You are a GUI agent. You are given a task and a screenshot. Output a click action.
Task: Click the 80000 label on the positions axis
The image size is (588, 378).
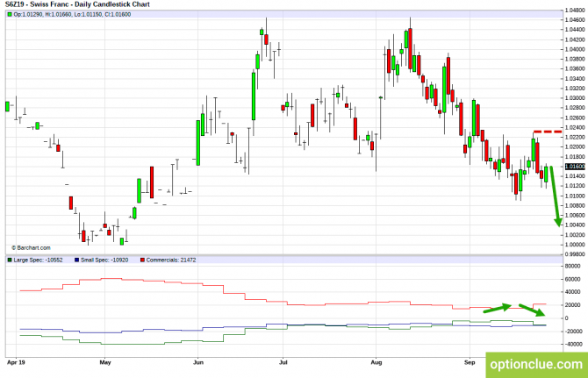[572, 266]
